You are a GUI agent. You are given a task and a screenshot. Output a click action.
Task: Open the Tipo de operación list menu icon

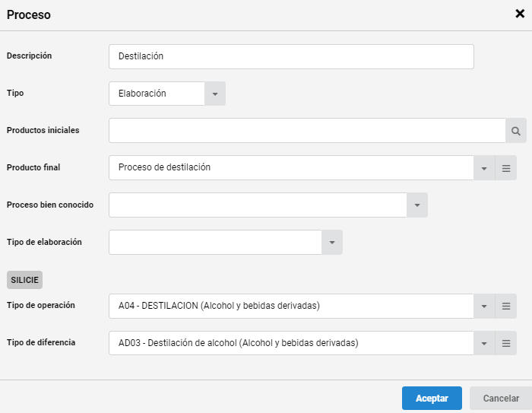(x=506, y=306)
